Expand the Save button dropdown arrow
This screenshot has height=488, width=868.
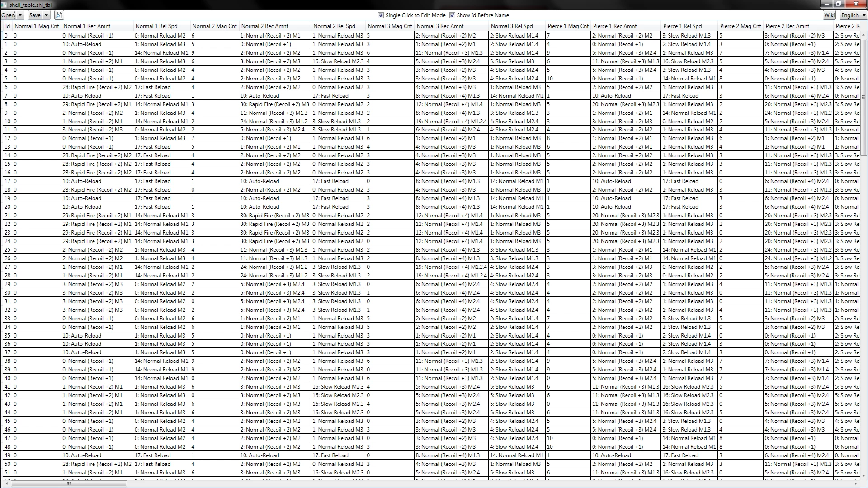tap(46, 15)
